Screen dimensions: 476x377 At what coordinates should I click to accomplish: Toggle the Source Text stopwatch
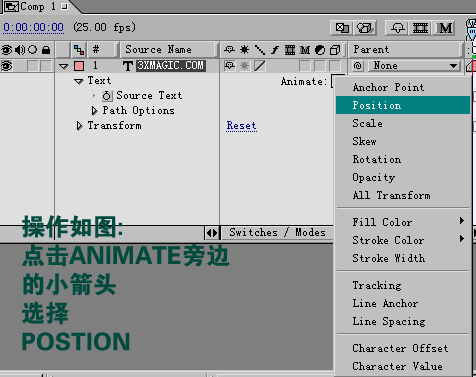[107, 96]
